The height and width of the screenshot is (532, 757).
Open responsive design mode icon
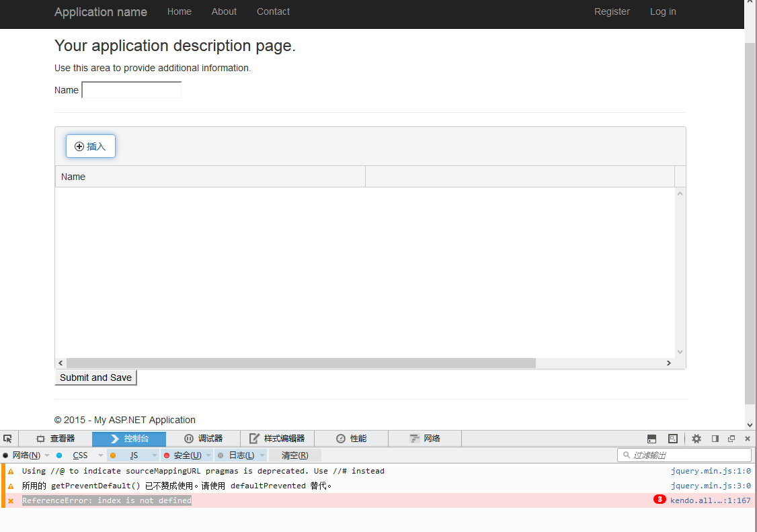672,439
